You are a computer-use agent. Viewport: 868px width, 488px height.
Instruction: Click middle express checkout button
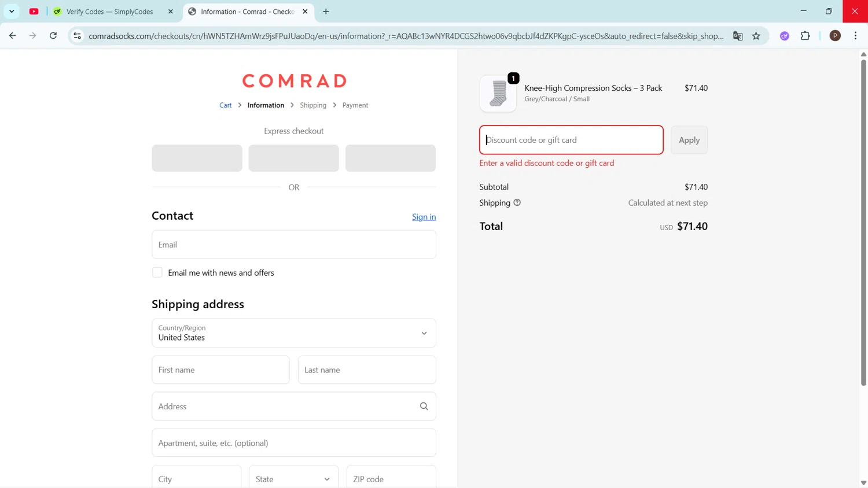pyautogui.click(x=293, y=158)
